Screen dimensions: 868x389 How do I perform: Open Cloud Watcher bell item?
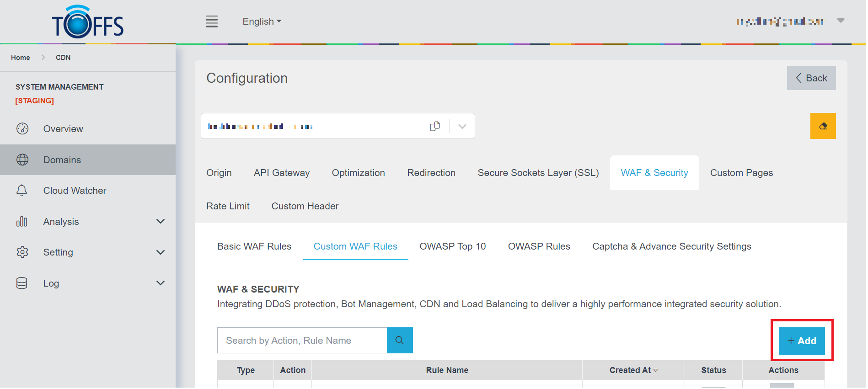point(75,191)
